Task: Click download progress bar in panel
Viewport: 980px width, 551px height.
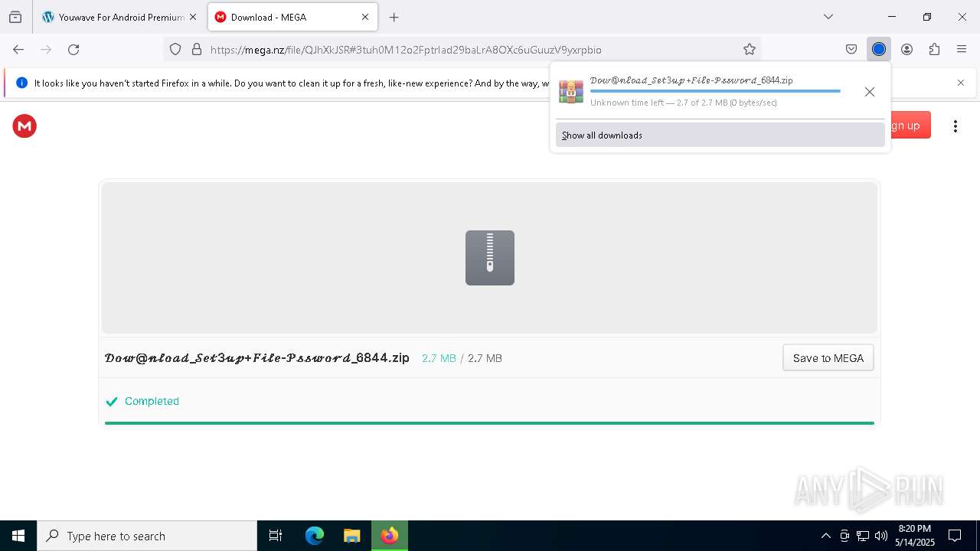Action: [715, 91]
